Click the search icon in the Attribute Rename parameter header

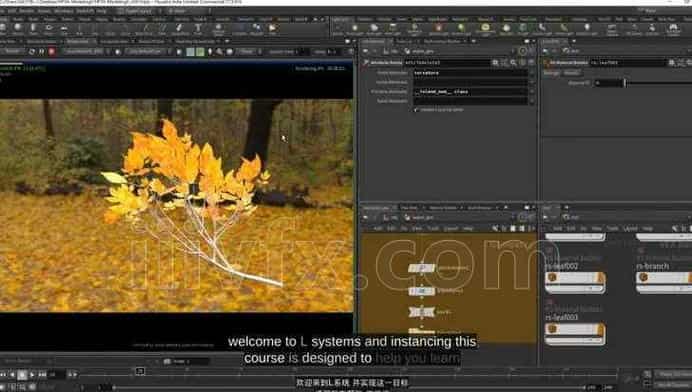(x=513, y=63)
